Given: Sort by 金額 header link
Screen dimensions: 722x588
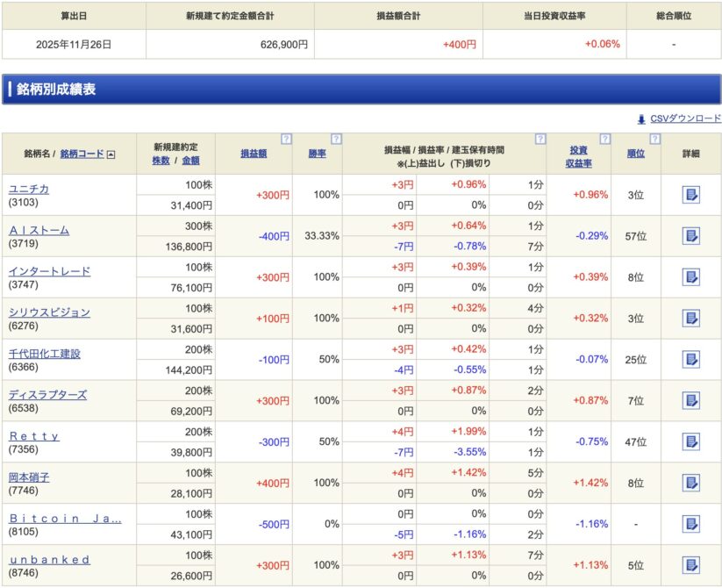Looking at the screenshot, I should [190, 161].
